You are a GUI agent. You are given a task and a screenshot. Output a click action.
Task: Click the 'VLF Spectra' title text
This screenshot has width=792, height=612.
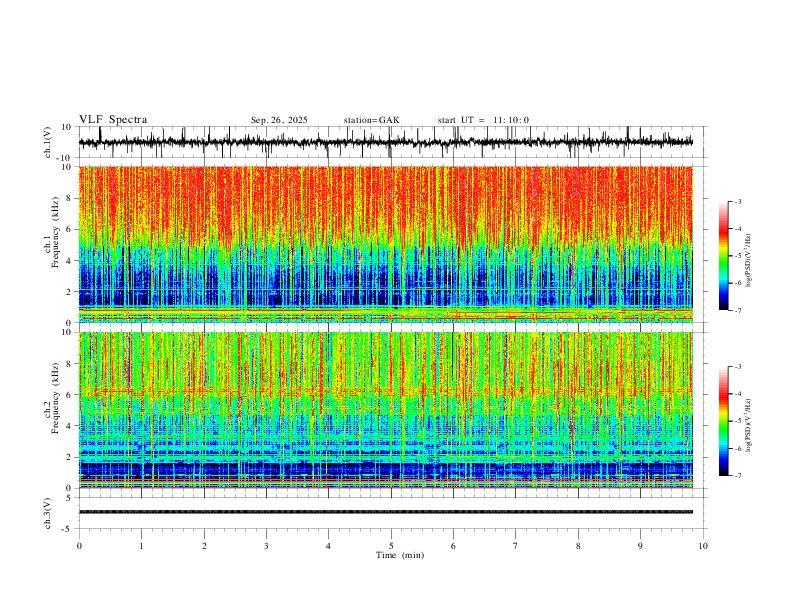113,120
